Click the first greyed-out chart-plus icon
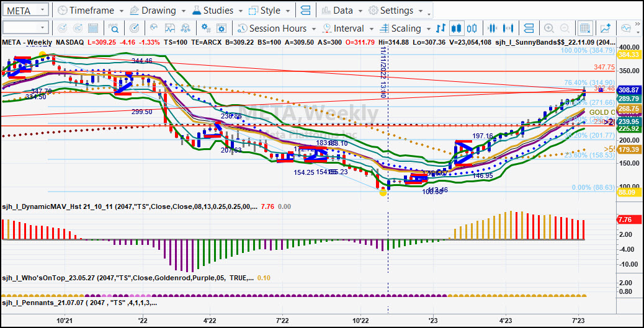Screen dimensions: 644x328 tap(63, 29)
